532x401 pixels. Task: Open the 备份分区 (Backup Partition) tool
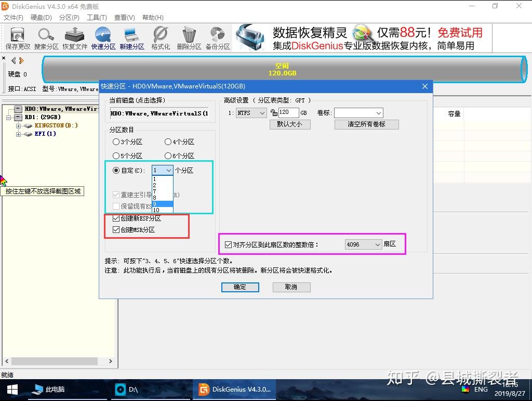[x=217, y=37]
